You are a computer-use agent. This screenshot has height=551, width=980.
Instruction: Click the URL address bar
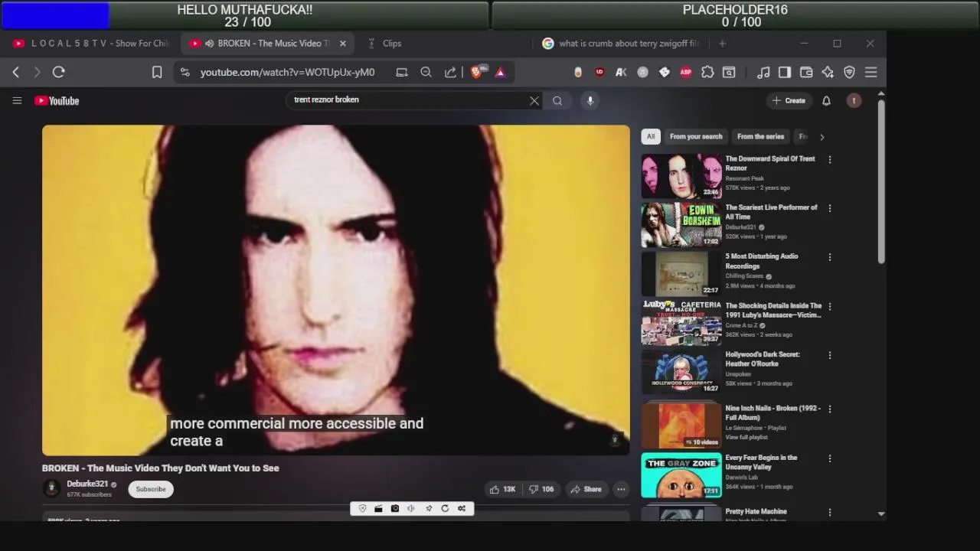(x=287, y=72)
